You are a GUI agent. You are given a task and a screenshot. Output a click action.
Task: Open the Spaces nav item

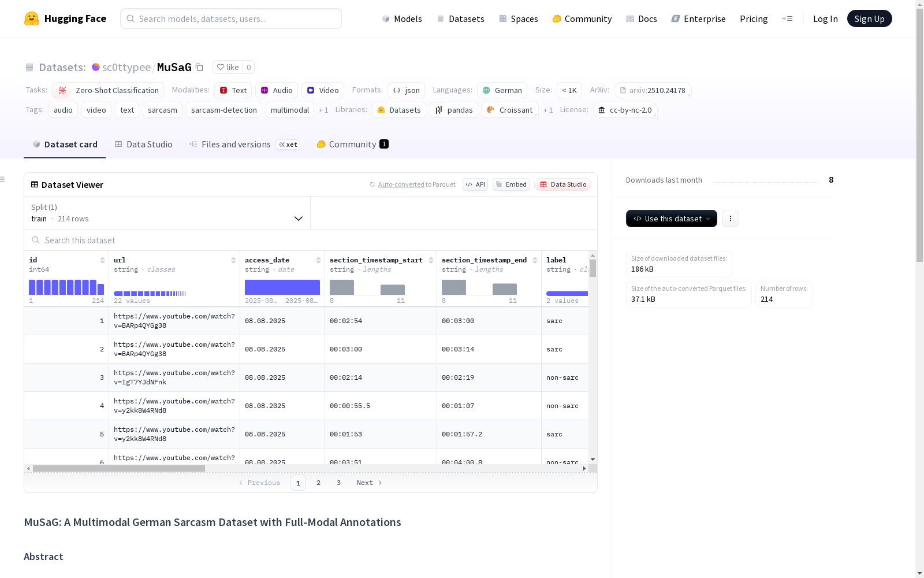(x=519, y=18)
